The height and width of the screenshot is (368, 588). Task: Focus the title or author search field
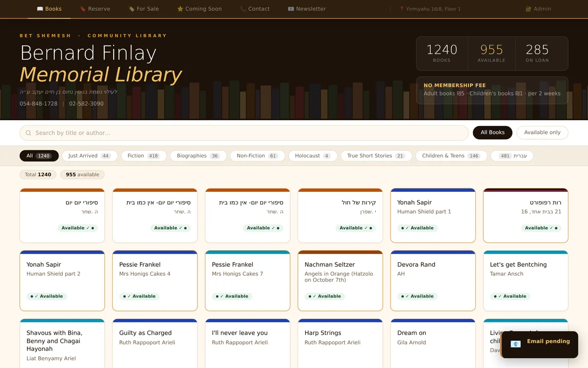pos(244,133)
